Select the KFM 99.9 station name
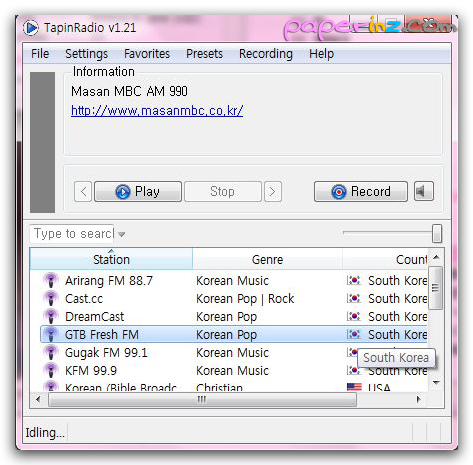 click(x=91, y=370)
